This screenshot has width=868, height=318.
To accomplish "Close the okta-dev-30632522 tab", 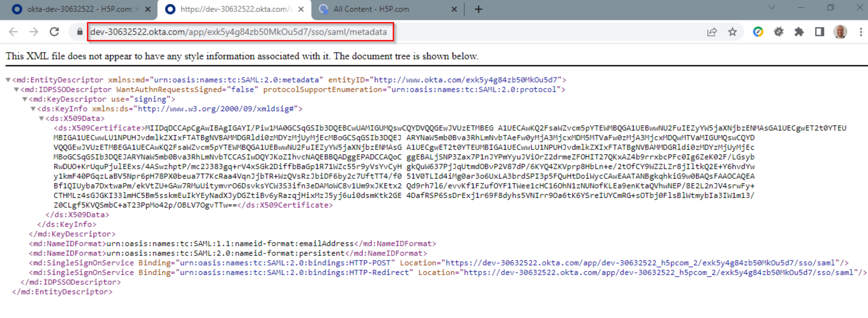I will click(148, 9).
